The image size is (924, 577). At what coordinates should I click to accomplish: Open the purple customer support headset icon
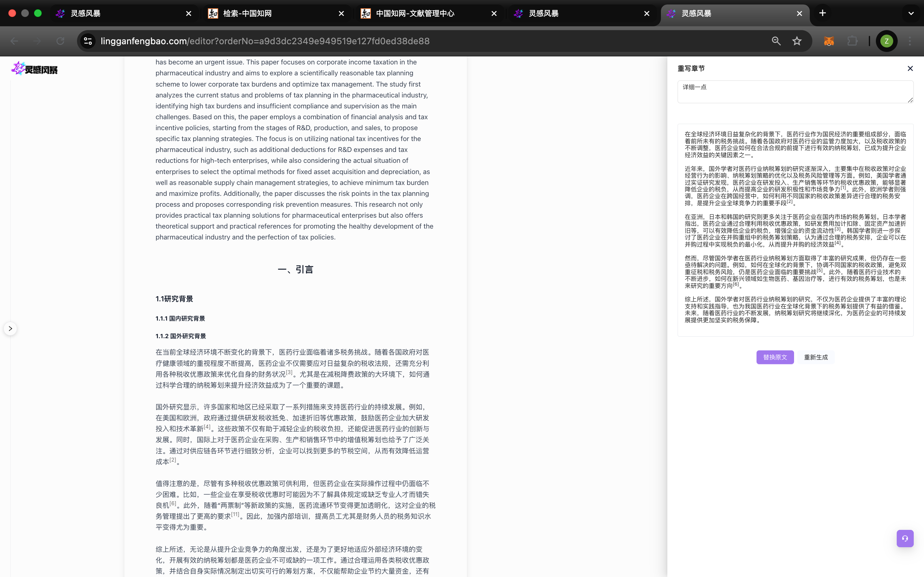(905, 539)
